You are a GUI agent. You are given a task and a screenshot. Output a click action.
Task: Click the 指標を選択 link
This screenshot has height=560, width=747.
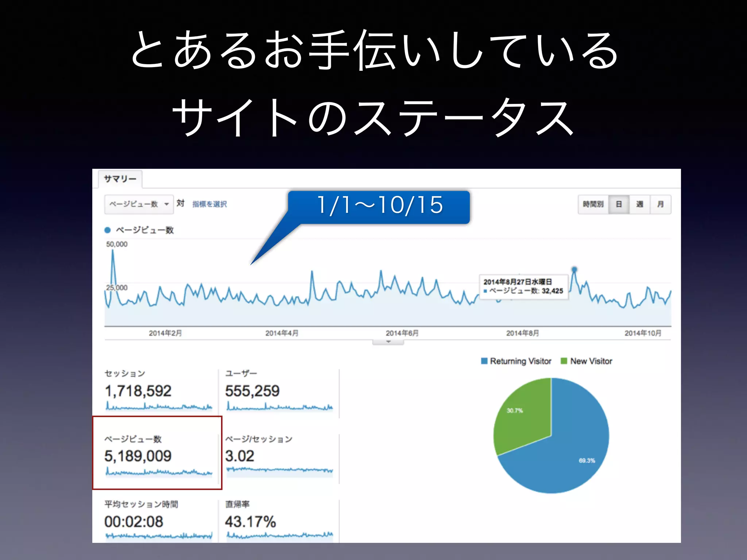pos(210,204)
